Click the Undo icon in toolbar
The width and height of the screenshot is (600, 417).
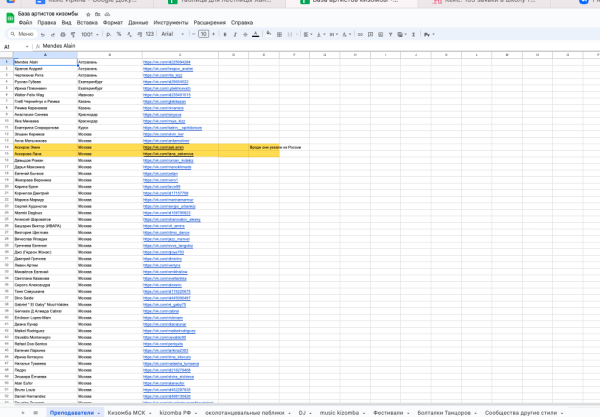44,34
